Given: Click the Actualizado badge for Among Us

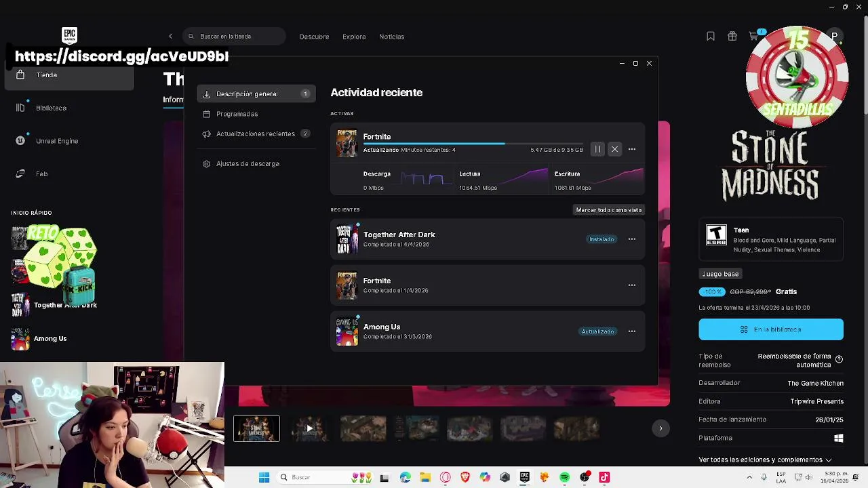Looking at the screenshot, I should click(597, 331).
